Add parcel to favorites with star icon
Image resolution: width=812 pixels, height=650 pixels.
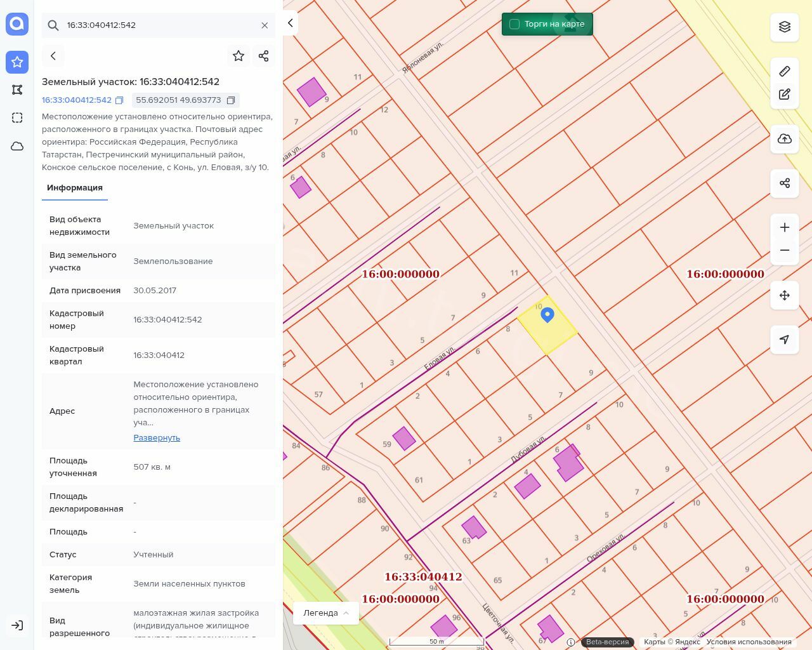click(x=239, y=56)
